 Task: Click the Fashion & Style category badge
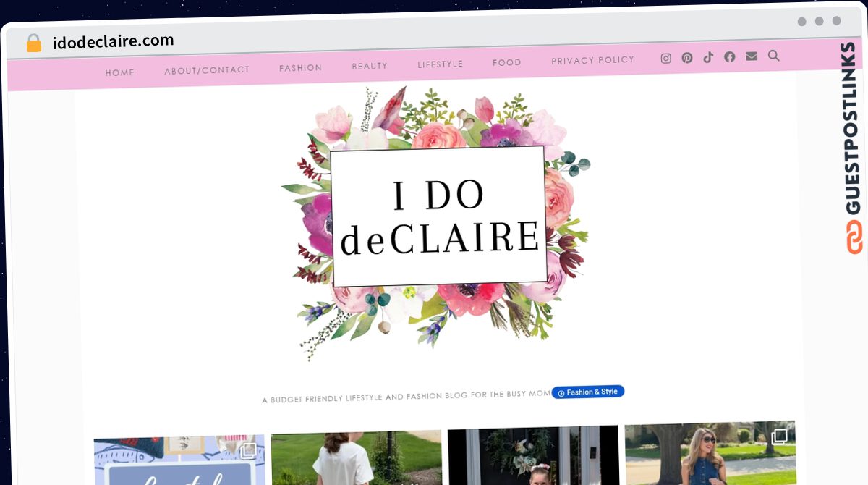pos(588,392)
